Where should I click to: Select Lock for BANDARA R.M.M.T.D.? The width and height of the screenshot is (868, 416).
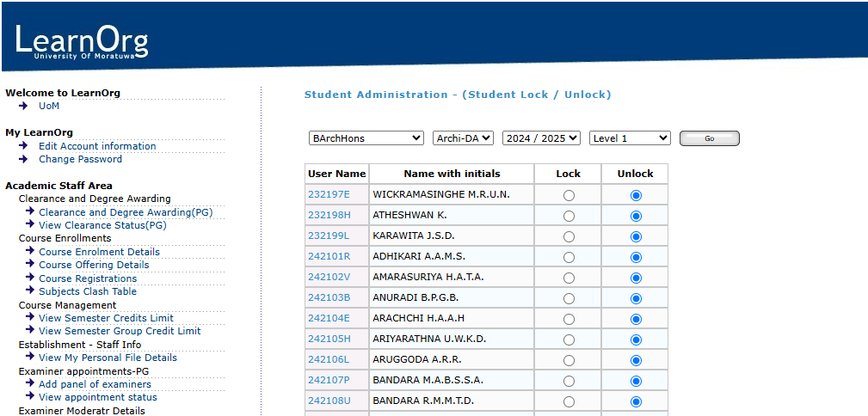[x=569, y=401]
